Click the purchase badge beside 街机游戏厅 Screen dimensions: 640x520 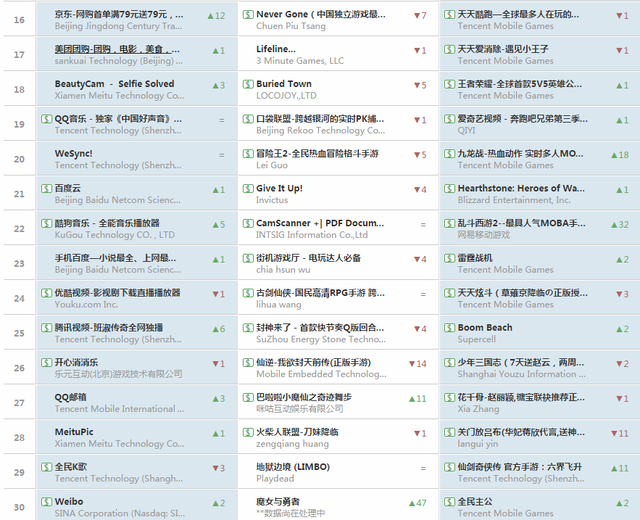248,258
